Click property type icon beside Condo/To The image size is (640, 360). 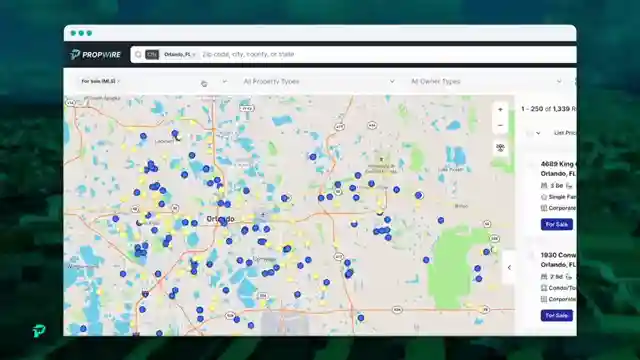click(x=544, y=288)
